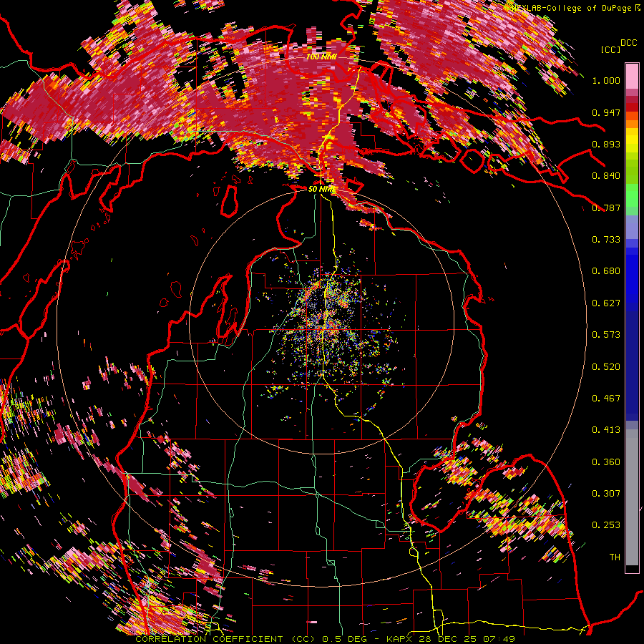Click the 0.733 legend value
This screenshot has height=644, width=644.
click(x=606, y=240)
